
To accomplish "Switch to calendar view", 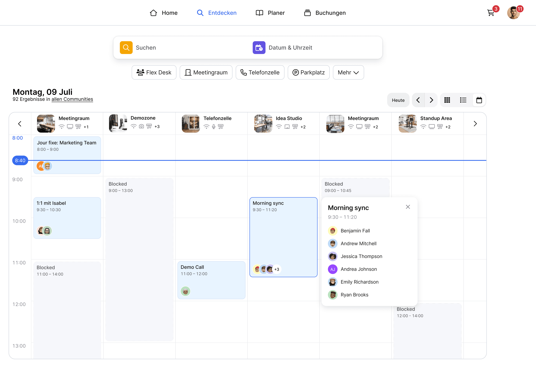I will (x=479, y=100).
